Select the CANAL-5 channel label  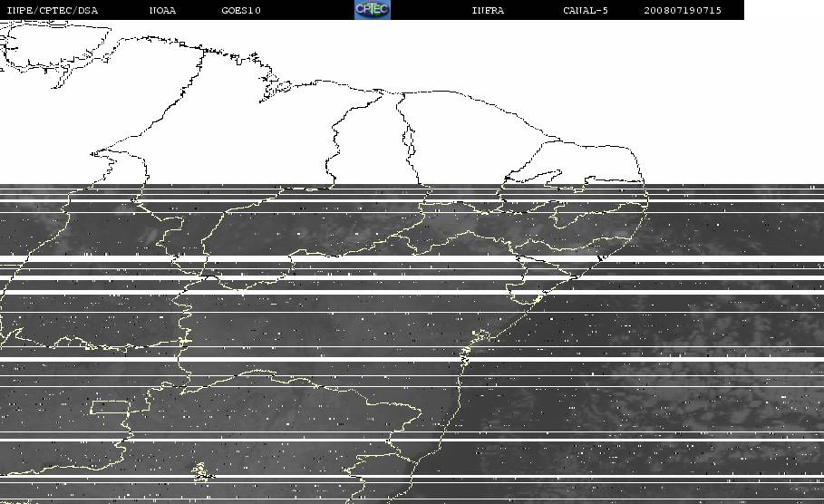click(586, 10)
